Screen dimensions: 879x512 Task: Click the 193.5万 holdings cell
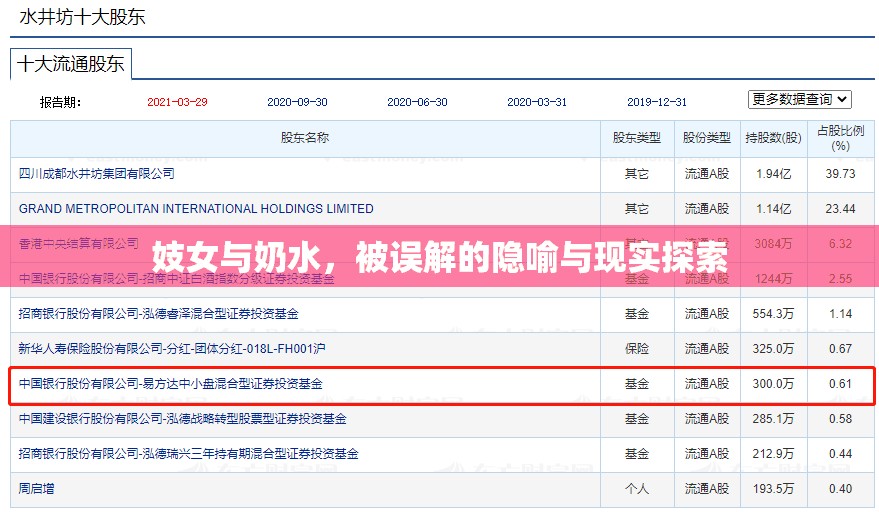(774, 488)
